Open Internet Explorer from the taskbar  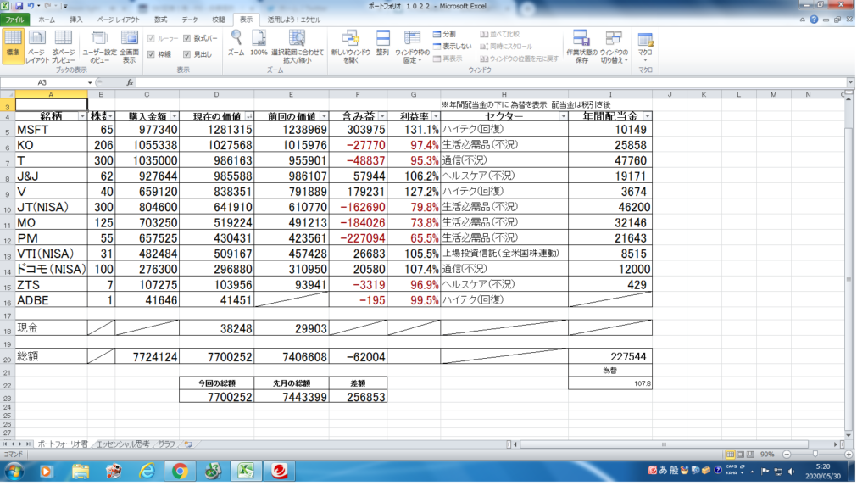tap(147, 472)
